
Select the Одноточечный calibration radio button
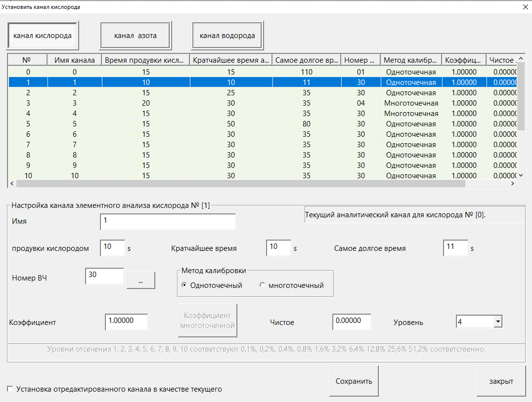click(185, 285)
